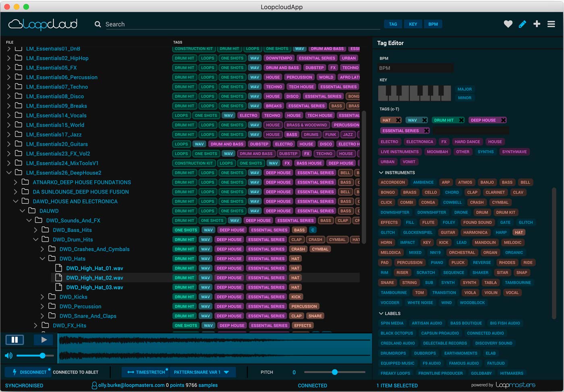Image resolution: width=564 pixels, height=392 pixels.
Task: Mute audio using speaker icon
Action: pyautogui.click(x=8, y=355)
